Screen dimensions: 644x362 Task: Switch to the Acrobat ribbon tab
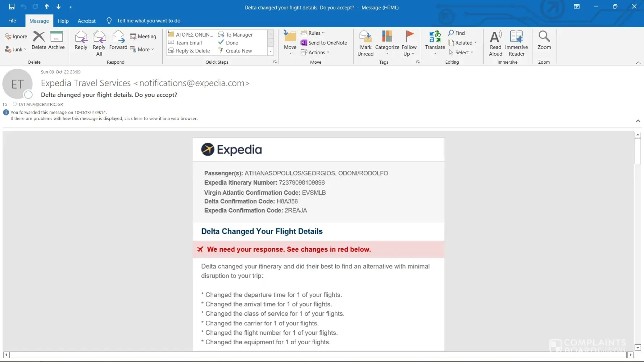87,21
